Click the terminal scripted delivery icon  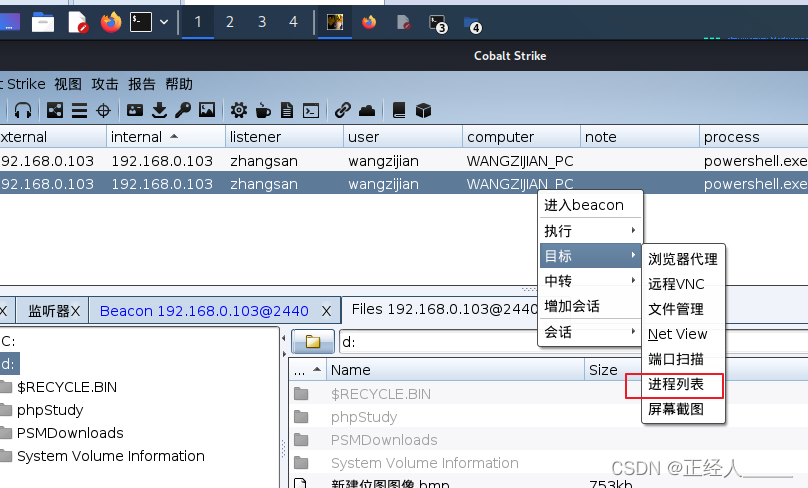coord(311,110)
